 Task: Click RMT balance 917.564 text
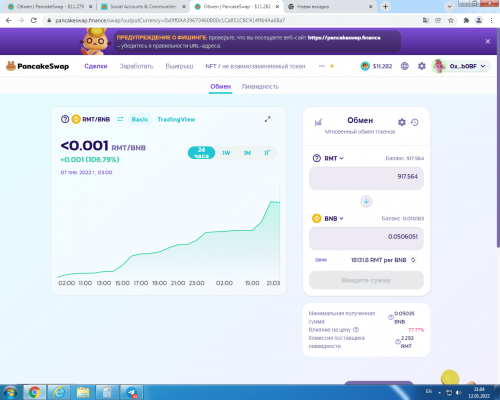(405, 158)
